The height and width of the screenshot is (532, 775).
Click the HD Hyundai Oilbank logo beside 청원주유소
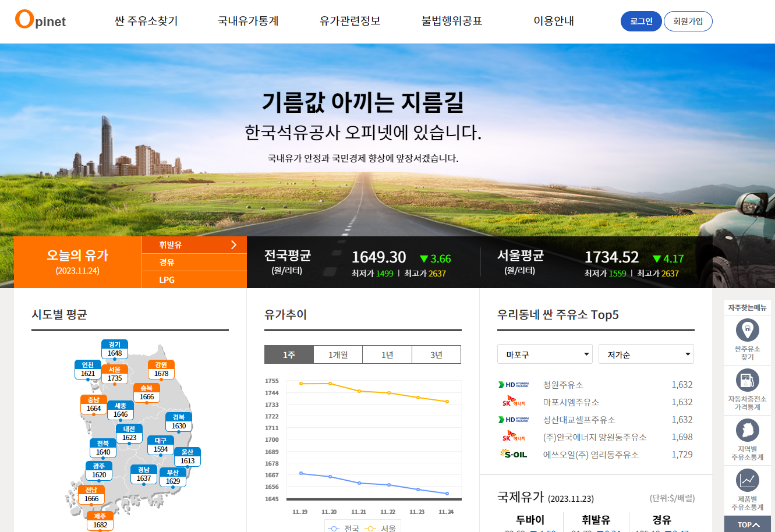(514, 385)
